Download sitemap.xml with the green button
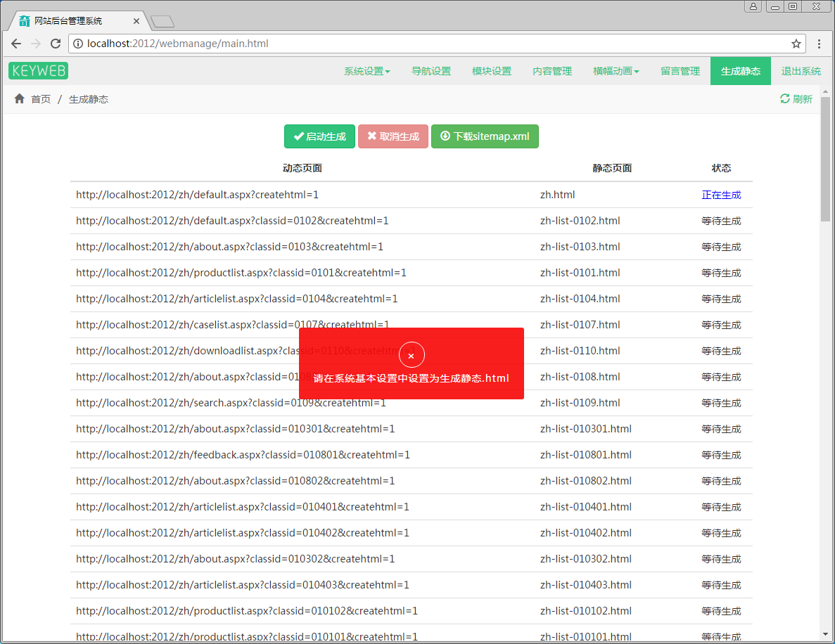The width and height of the screenshot is (835, 644). (485, 136)
